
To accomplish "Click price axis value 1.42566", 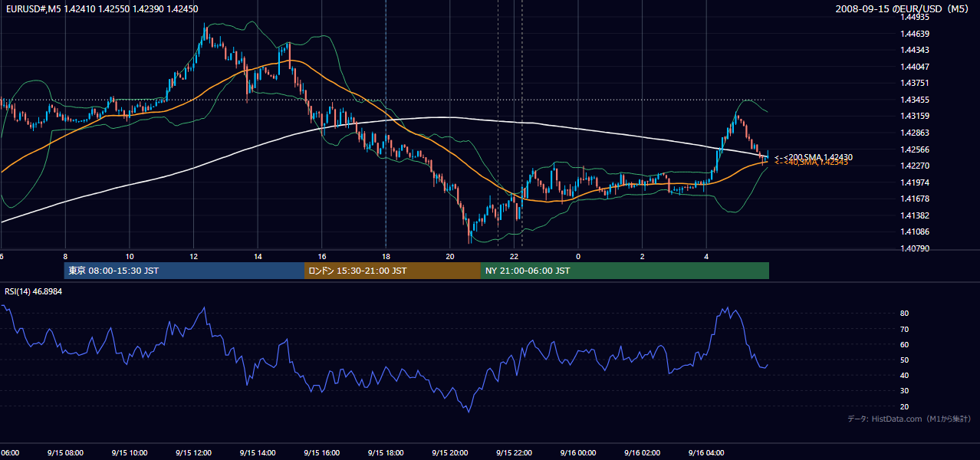I will coord(916,149).
